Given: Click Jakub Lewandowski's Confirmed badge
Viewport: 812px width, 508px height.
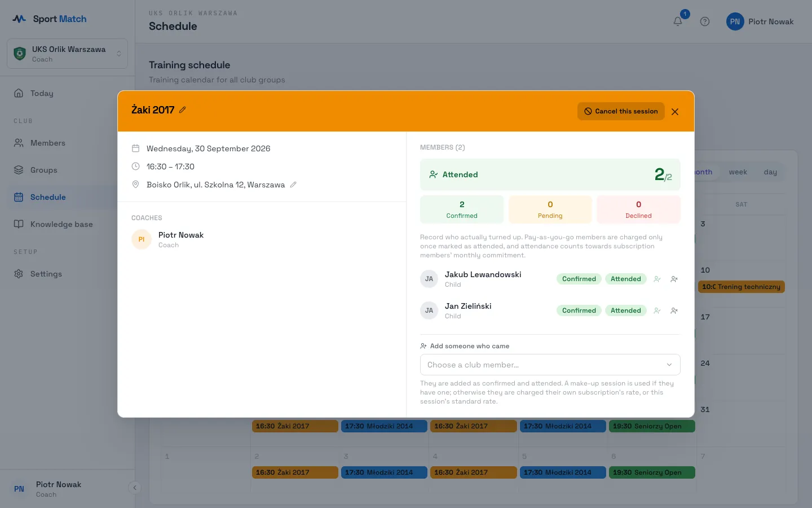Looking at the screenshot, I should [x=579, y=279].
